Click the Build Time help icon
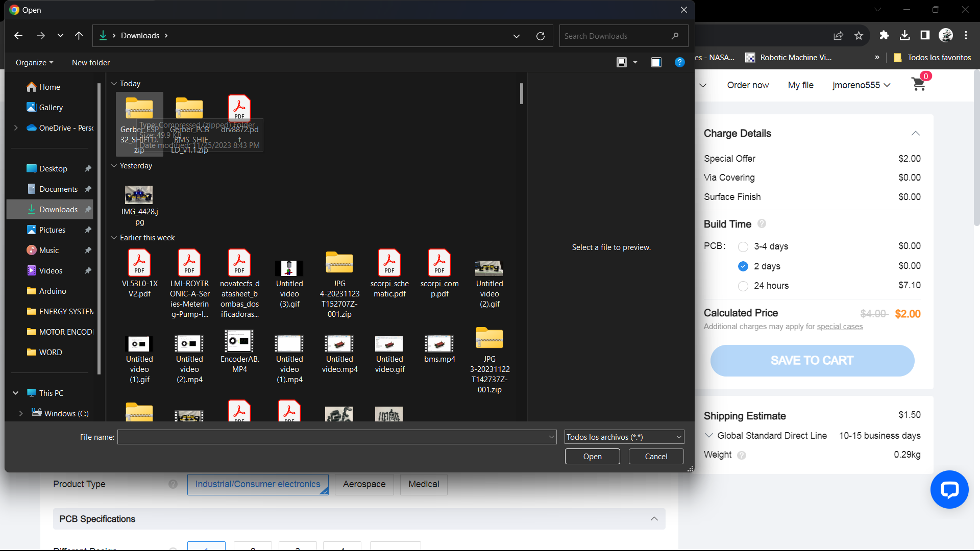980x551 pixels. [762, 224]
